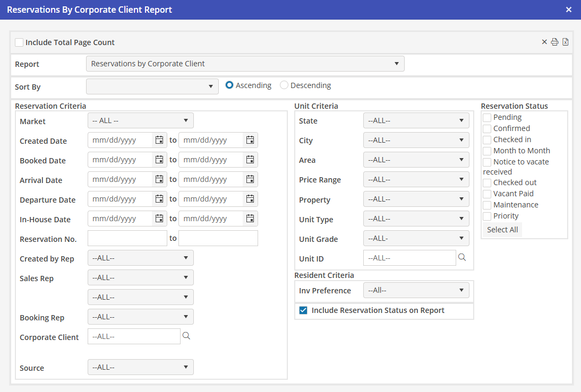Select the Descending sort order
The height and width of the screenshot is (392, 581).
point(284,85)
